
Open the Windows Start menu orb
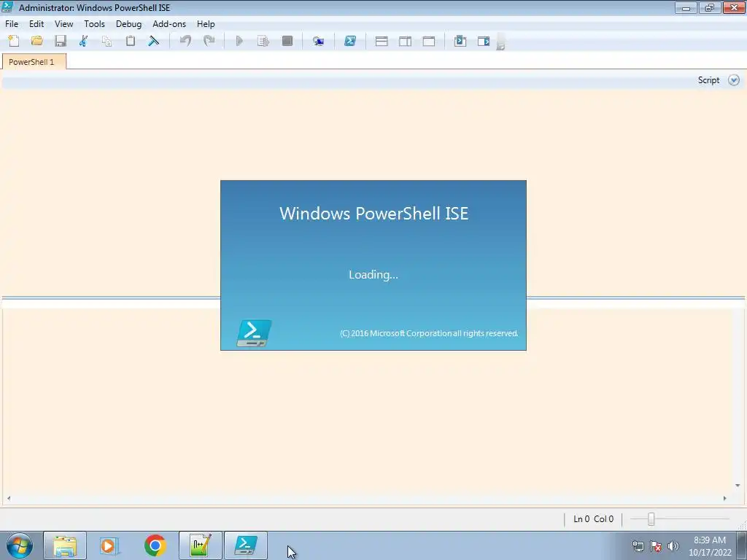point(20,545)
